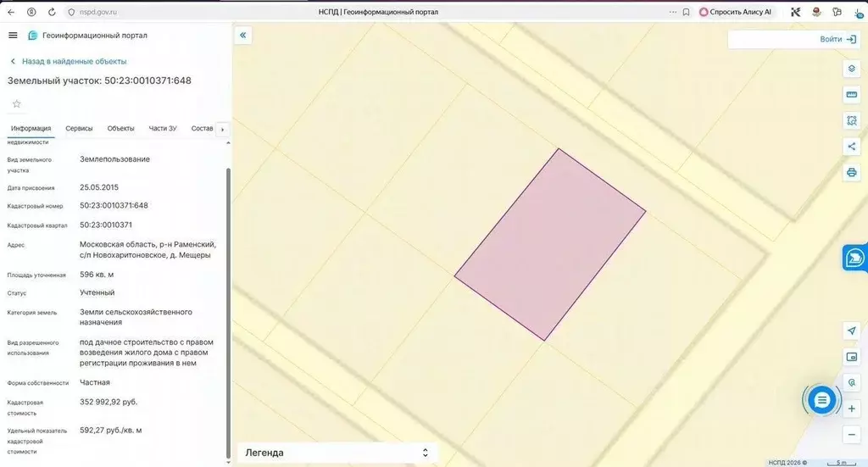Open the hamburger main menu
This screenshot has width=868, height=467.
pyautogui.click(x=13, y=36)
